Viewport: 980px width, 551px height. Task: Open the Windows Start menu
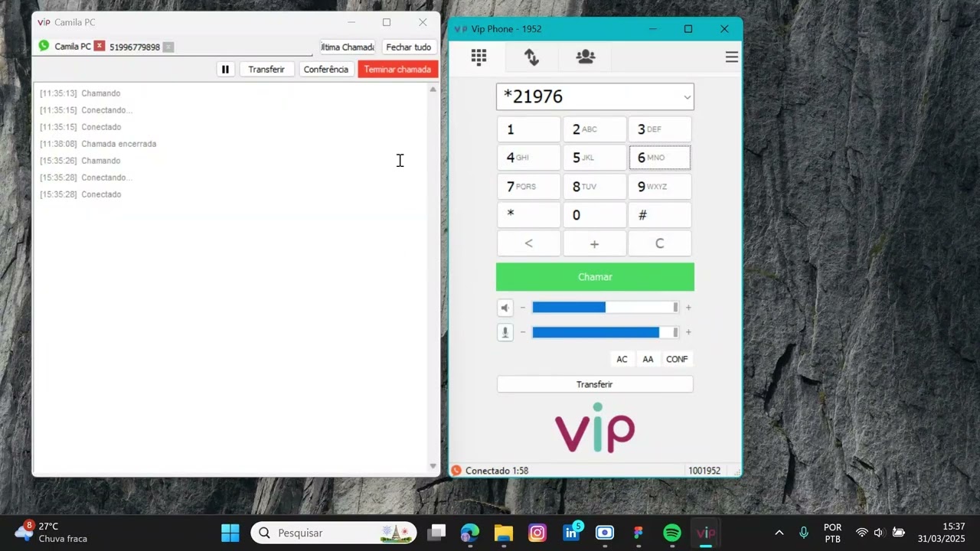click(230, 533)
